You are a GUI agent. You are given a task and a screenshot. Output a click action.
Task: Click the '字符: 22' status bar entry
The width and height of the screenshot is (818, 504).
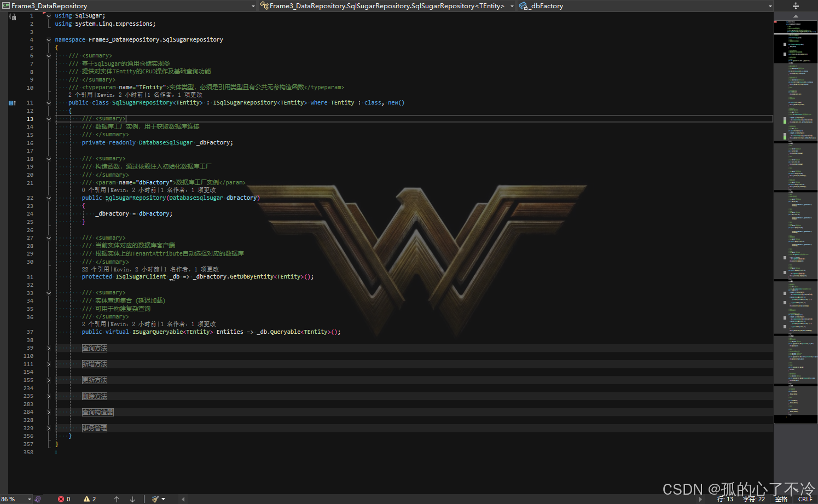point(754,499)
